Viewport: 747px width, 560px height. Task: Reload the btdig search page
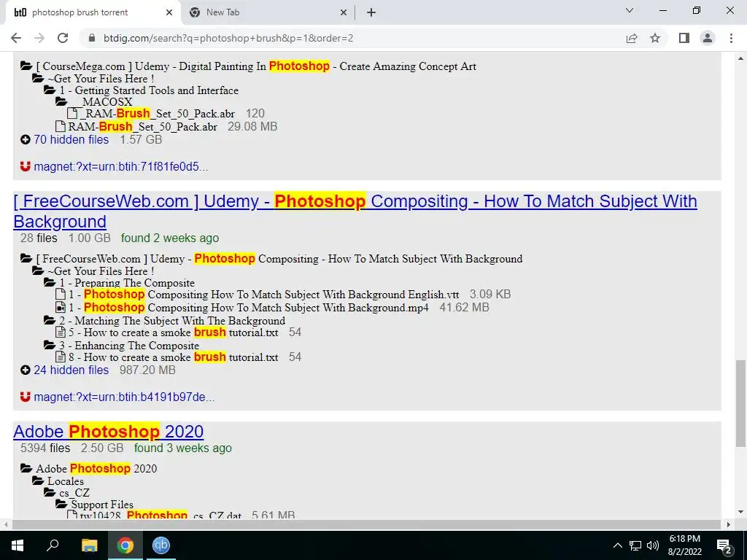63,38
